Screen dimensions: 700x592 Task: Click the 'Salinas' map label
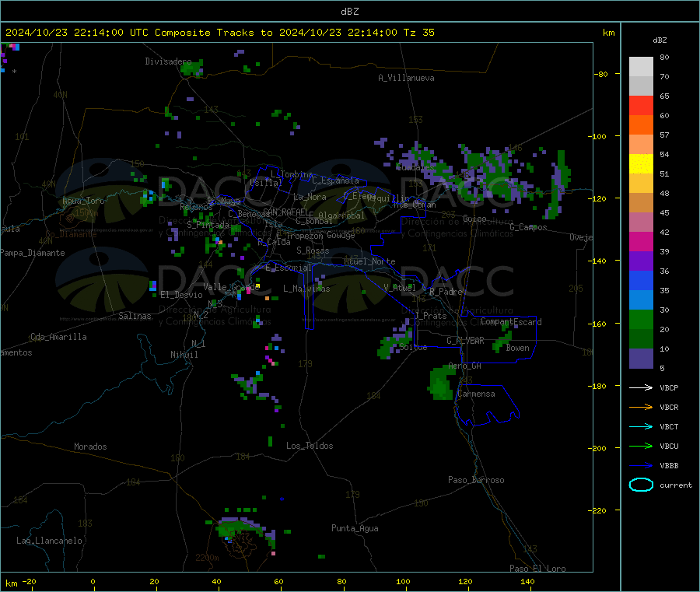click(135, 316)
